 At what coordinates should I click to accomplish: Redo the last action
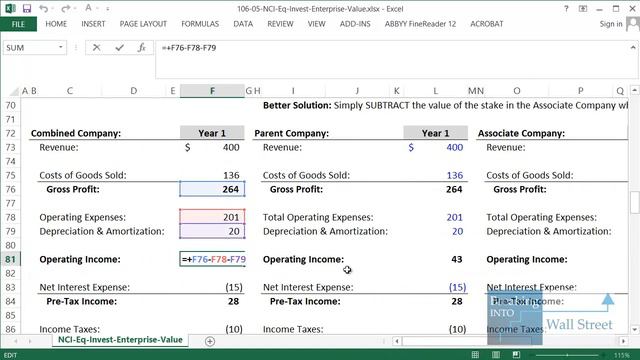(65, 8)
